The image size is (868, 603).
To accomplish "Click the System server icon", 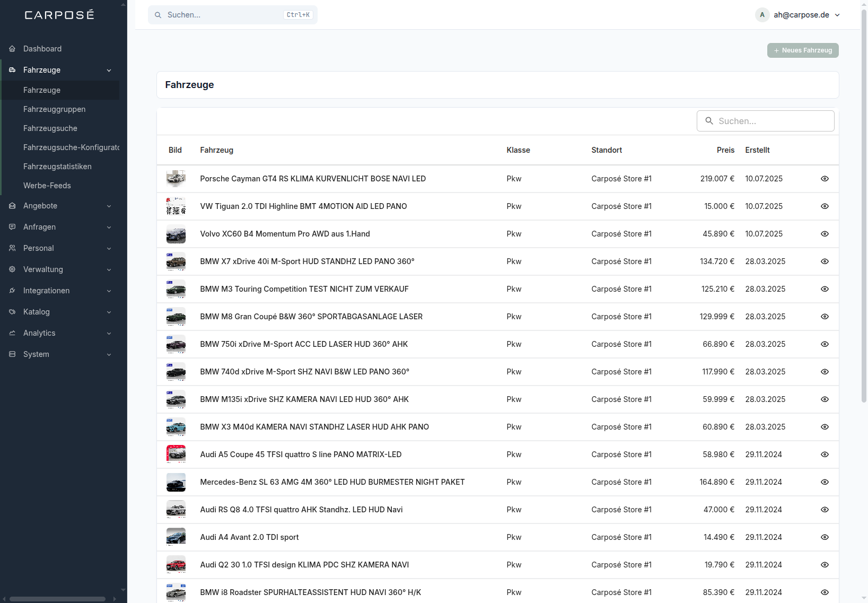I will pyautogui.click(x=12, y=354).
